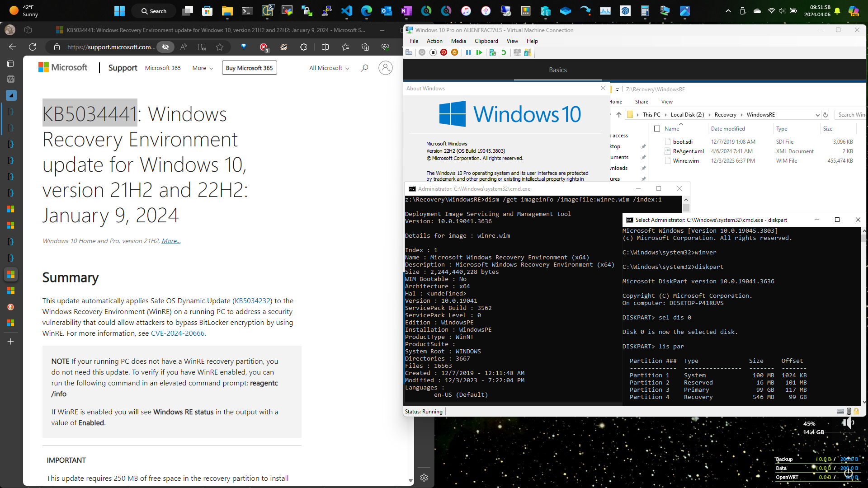Click the scroll-down arrow in the diskpart window
Screen dimensions: 868x488
point(864,402)
